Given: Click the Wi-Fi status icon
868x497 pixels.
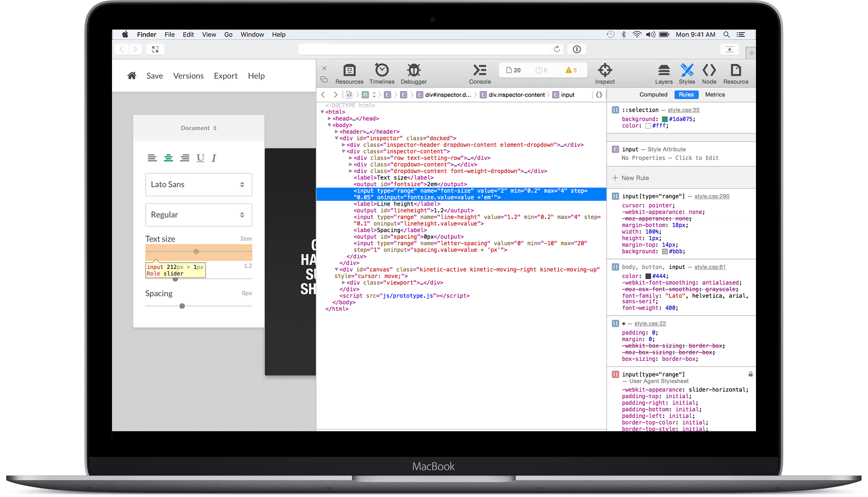Looking at the screenshot, I should pyautogui.click(x=637, y=34).
